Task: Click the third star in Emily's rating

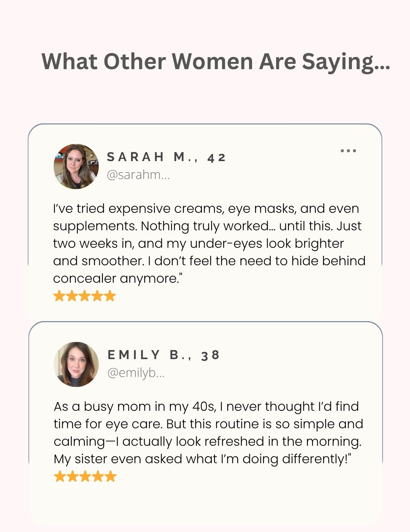Action: tap(85, 476)
